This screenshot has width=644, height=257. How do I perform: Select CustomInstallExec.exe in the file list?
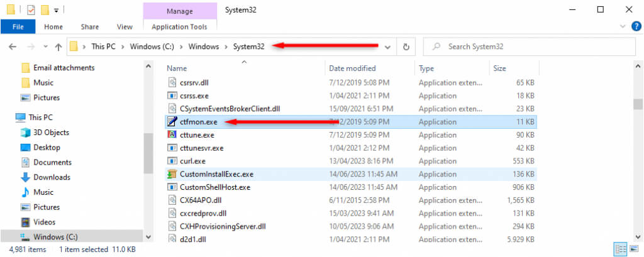pos(216,174)
